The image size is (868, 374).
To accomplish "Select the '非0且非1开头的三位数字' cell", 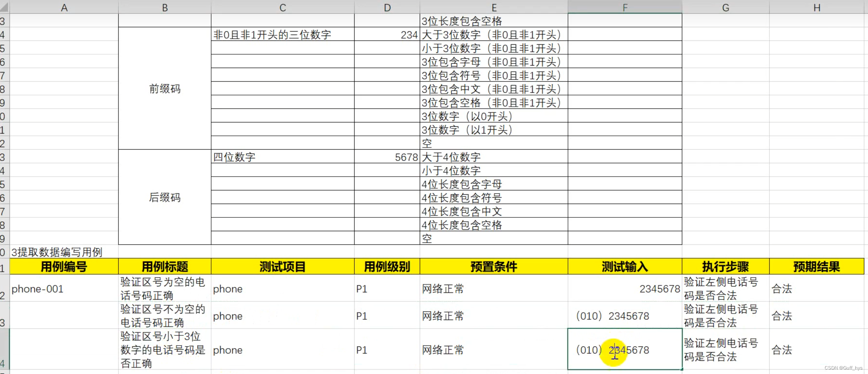I will pyautogui.click(x=283, y=34).
